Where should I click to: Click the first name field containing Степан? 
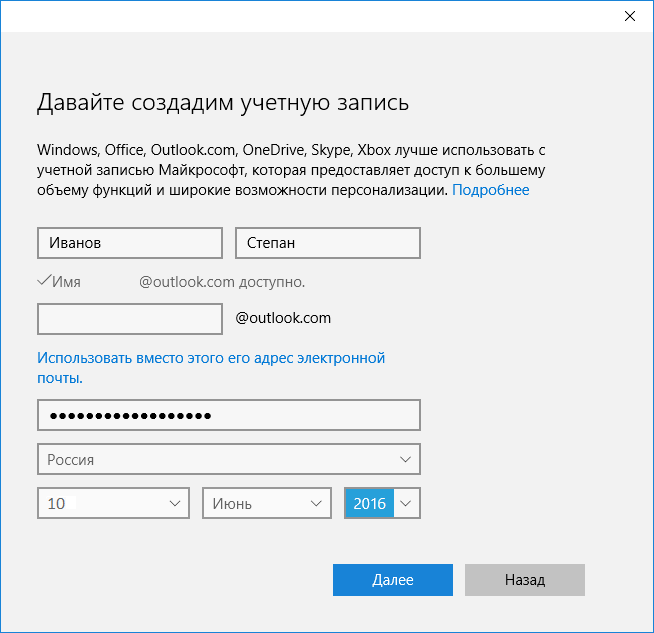pos(327,243)
